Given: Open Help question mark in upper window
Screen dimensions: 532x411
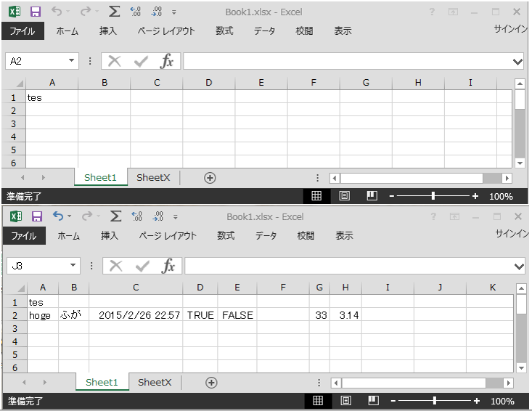Looking at the screenshot, I should pos(432,12).
